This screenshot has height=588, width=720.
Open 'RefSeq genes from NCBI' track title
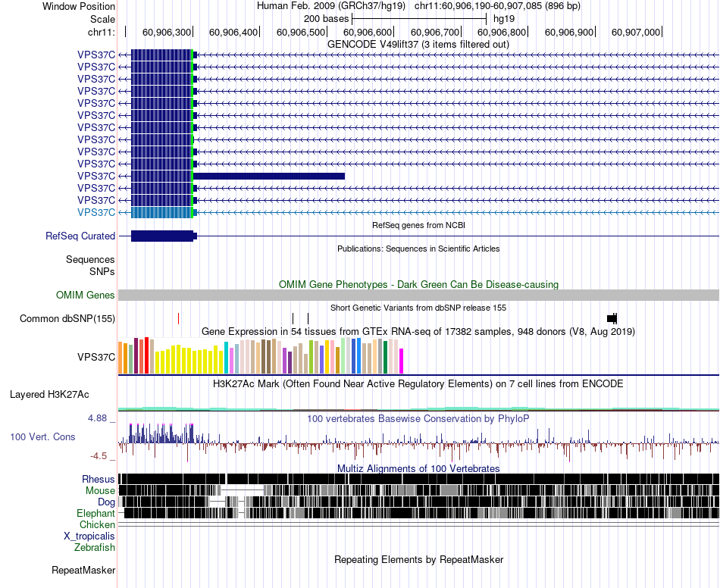(418, 225)
